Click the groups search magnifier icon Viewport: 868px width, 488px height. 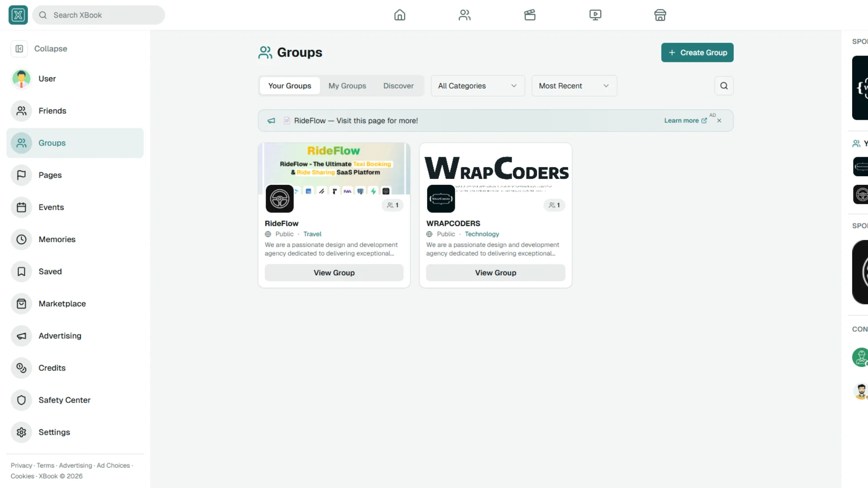tap(724, 86)
